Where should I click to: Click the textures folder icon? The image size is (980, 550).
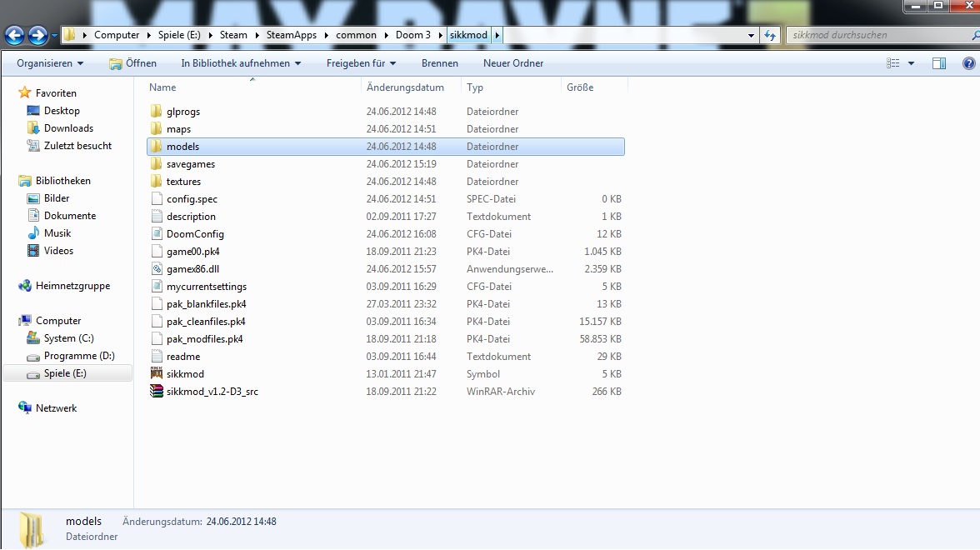(x=157, y=182)
